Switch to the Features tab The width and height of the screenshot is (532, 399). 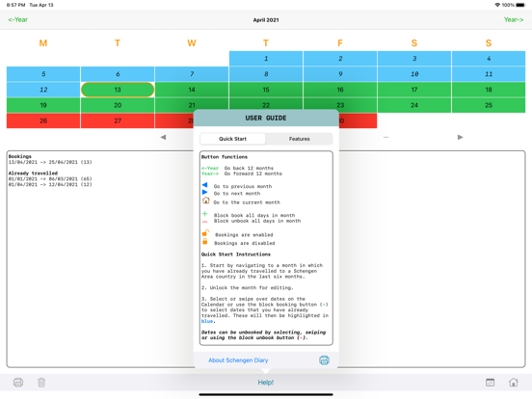pyautogui.click(x=299, y=139)
